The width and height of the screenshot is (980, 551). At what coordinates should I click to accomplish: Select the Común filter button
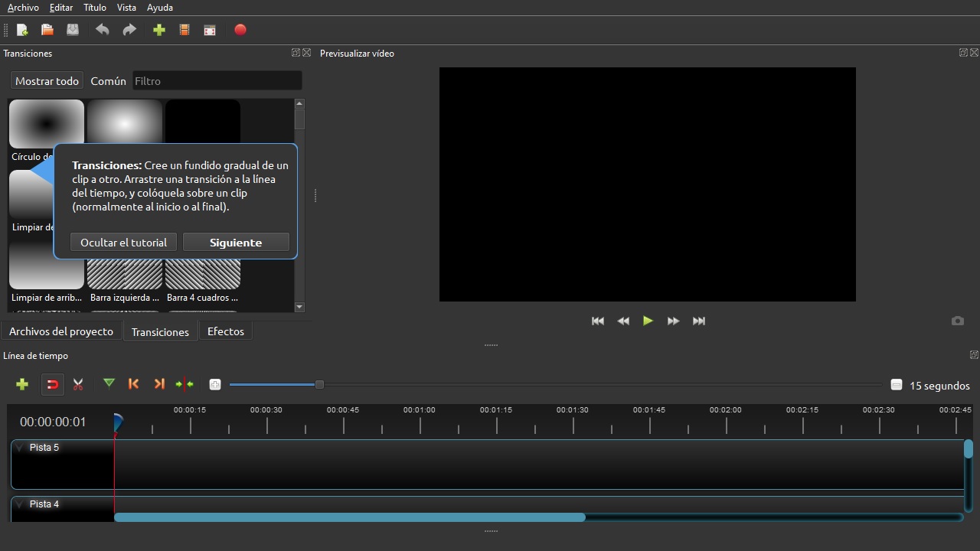click(x=108, y=80)
